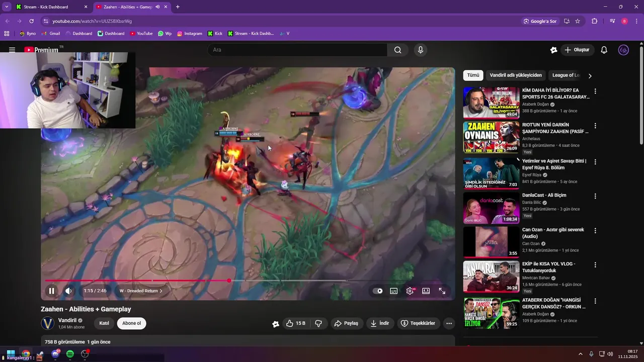644x362 pixels.
Task: Show more filter chips with arrow
Action: click(590, 76)
